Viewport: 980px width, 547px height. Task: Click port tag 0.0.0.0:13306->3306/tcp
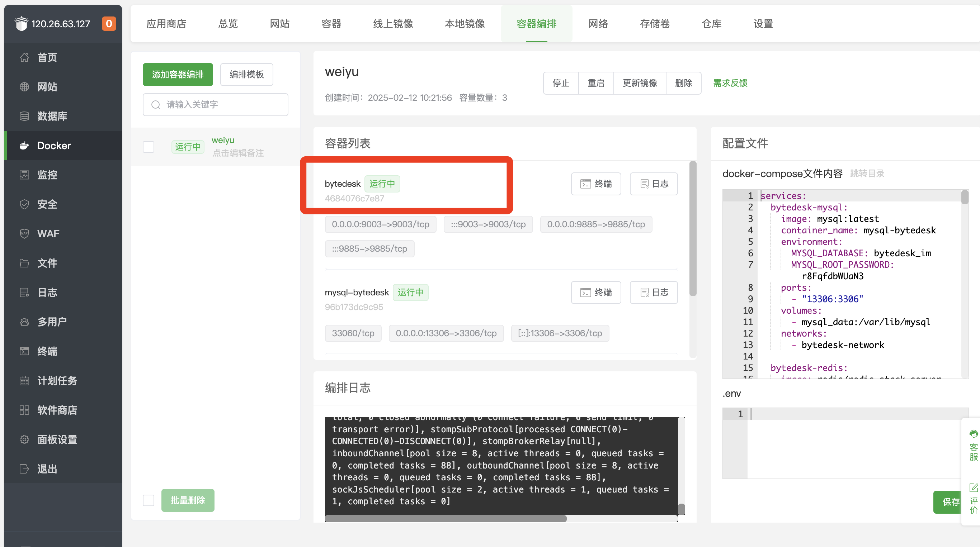tap(446, 333)
